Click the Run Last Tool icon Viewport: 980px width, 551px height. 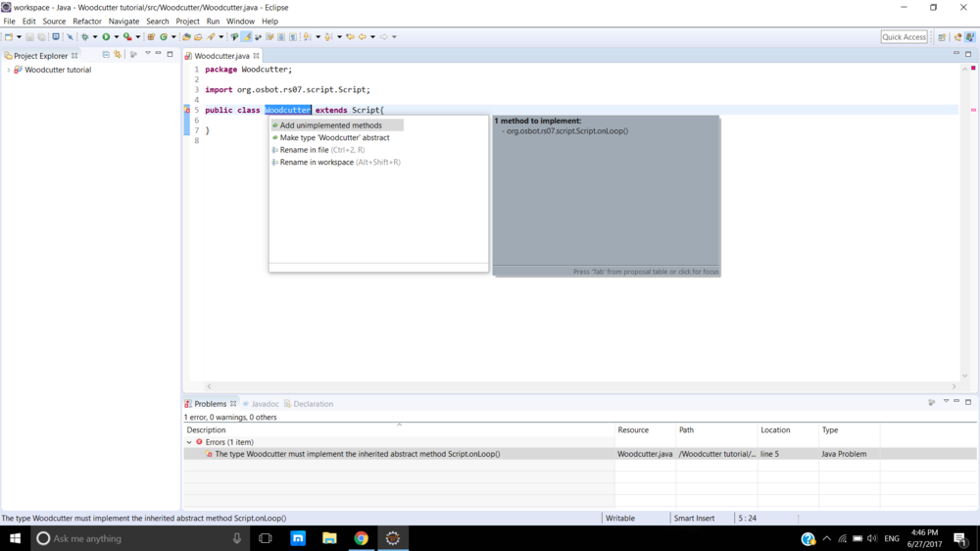pos(126,37)
